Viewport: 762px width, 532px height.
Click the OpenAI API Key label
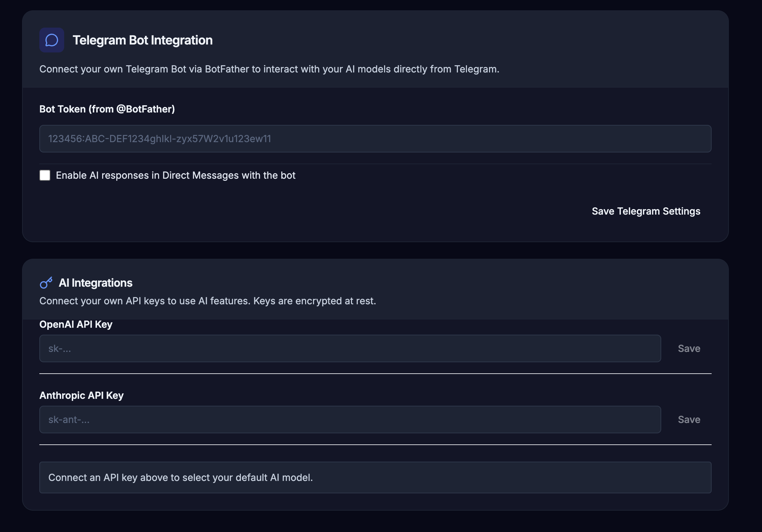(76, 324)
